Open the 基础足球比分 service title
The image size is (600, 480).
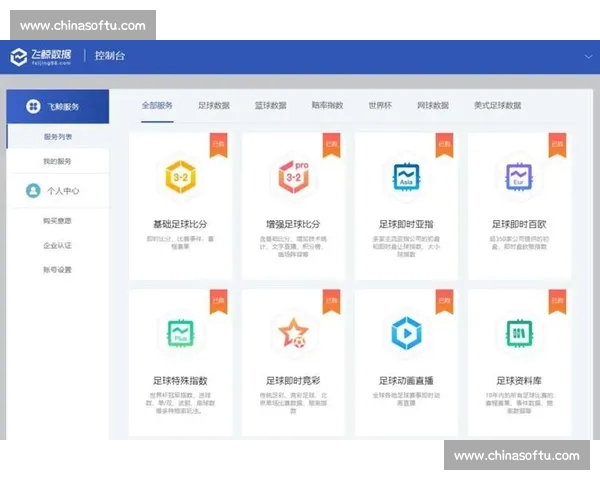(180, 224)
